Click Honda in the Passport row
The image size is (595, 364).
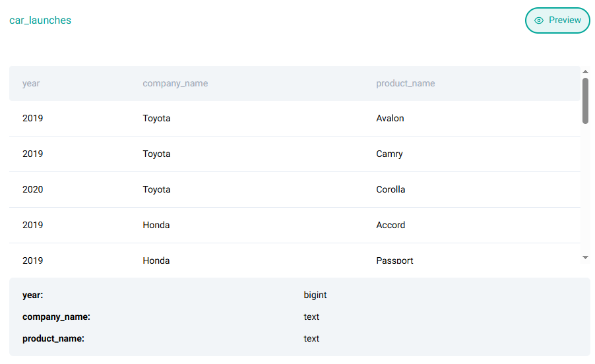point(156,261)
